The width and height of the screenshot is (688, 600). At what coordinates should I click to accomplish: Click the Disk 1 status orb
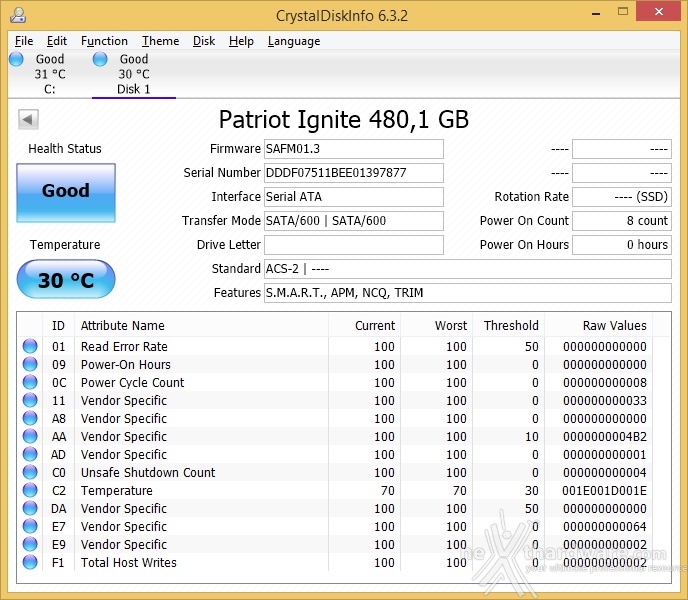coord(100,59)
